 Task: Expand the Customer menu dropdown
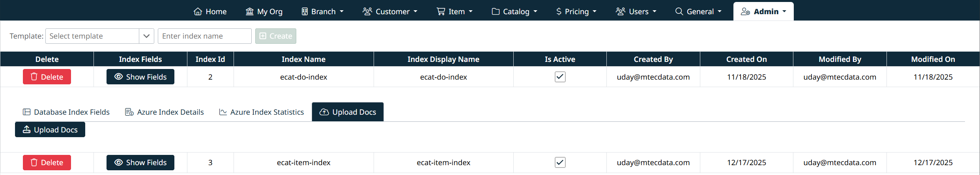click(390, 11)
